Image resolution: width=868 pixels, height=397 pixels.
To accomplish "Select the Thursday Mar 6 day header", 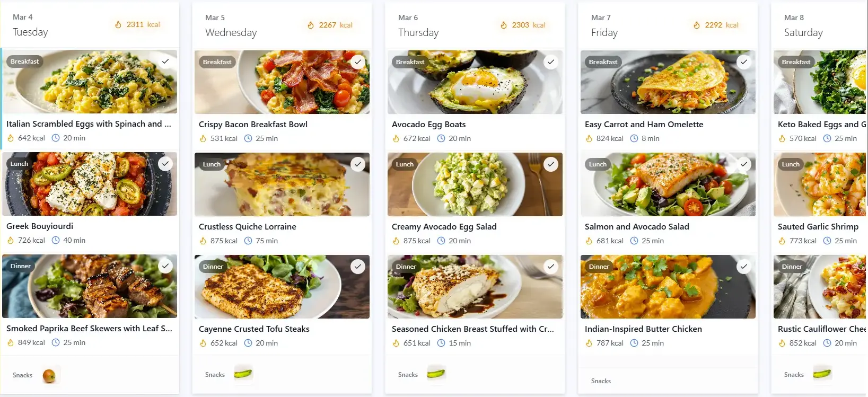I will tap(418, 25).
